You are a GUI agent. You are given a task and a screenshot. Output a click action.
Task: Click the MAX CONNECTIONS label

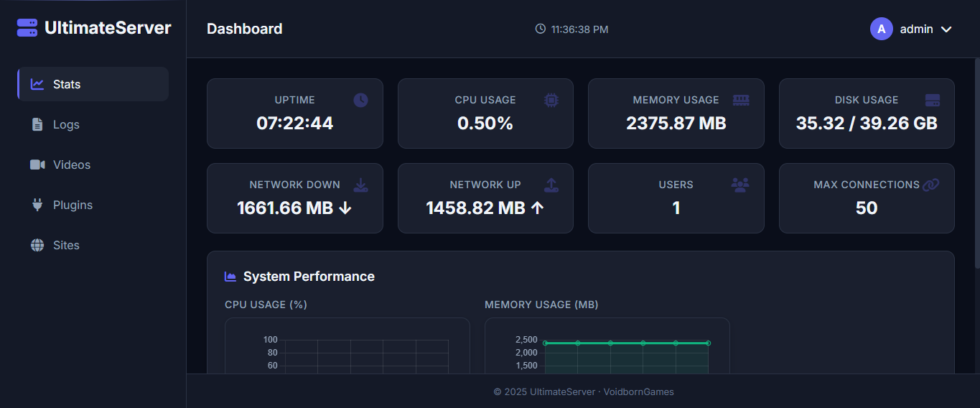[867, 185]
